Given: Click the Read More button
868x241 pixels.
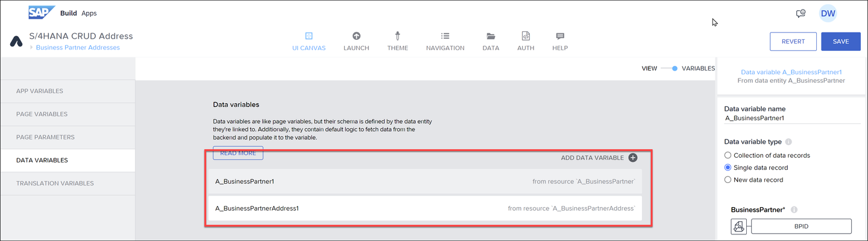Looking at the screenshot, I should (238, 153).
